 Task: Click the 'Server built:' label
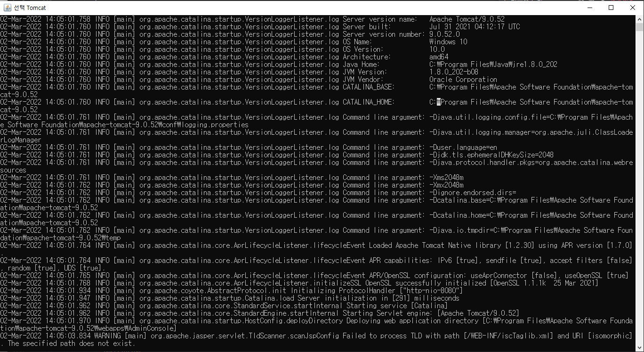pyautogui.click(x=367, y=27)
